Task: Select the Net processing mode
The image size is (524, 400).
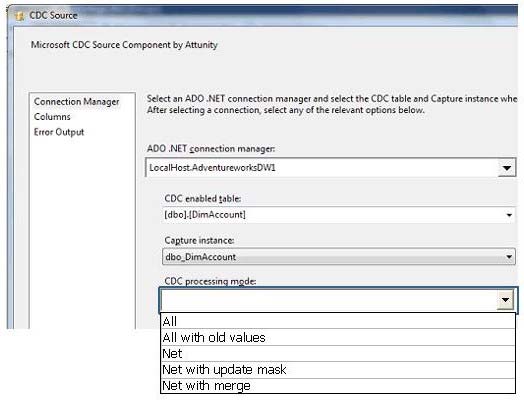Action: pyautogui.click(x=338, y=354)
